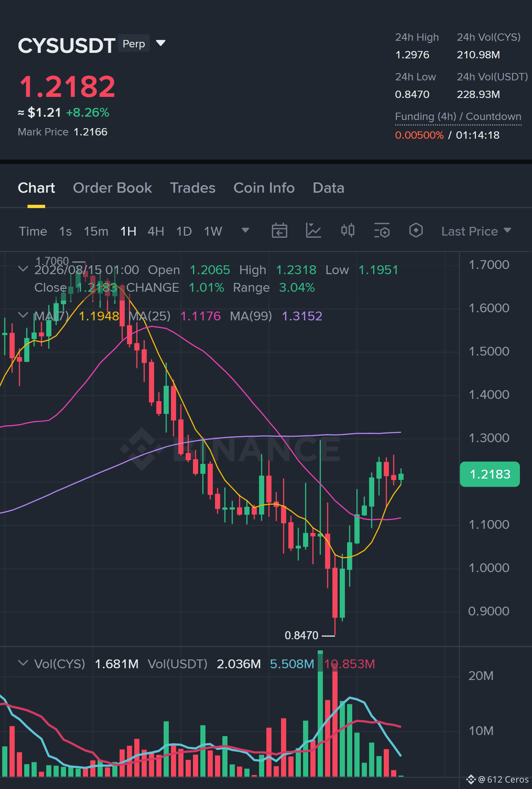Click the 10M volume axis label

click(x=481, y=731)
